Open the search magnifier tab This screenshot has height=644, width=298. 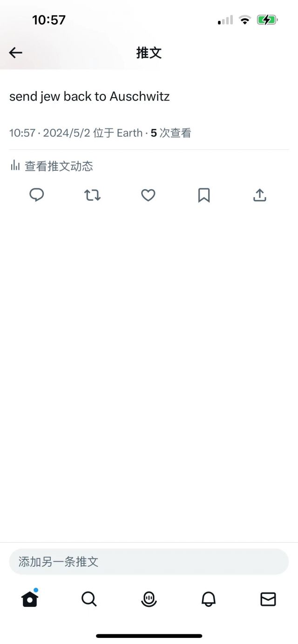pos(89,599)
